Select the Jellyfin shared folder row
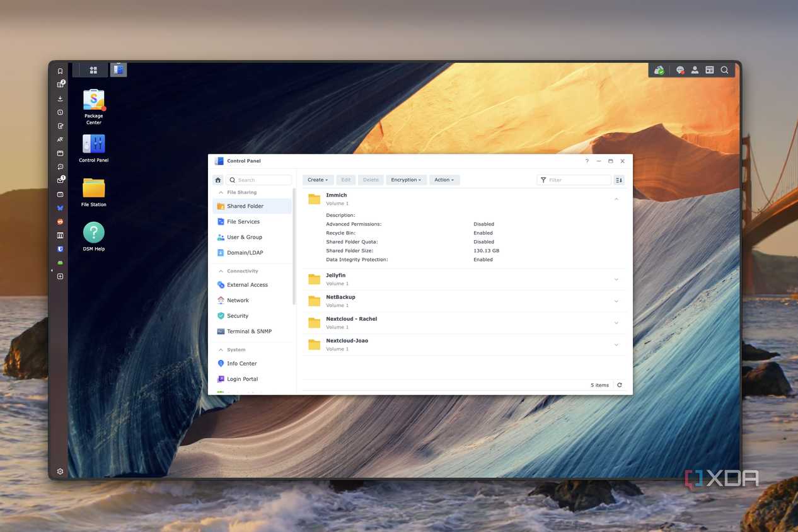Image resolution: width=798 pixels, height=532 pixels. (x=465, y=279)
